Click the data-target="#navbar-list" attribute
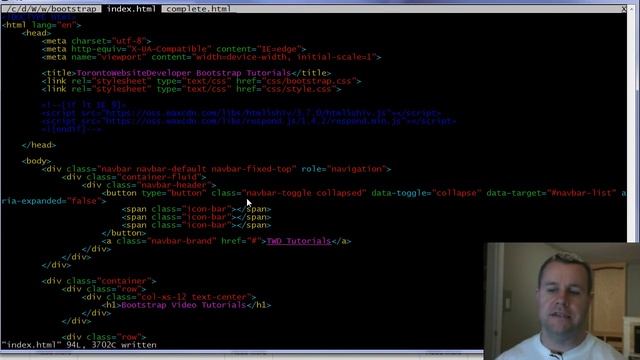Image resolution: width=640 pixels, height=360 pixels. point(551,193)
